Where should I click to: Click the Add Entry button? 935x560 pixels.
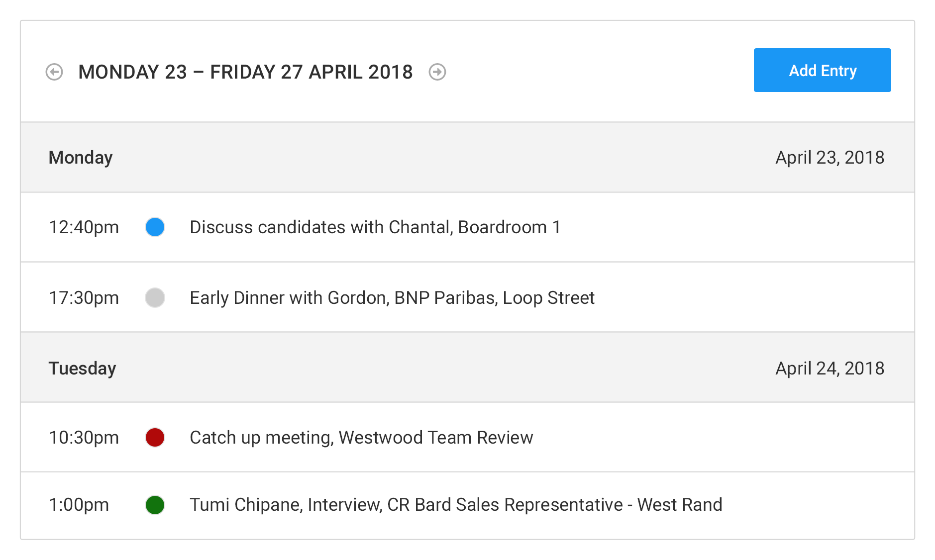click(x=822, y=70)
